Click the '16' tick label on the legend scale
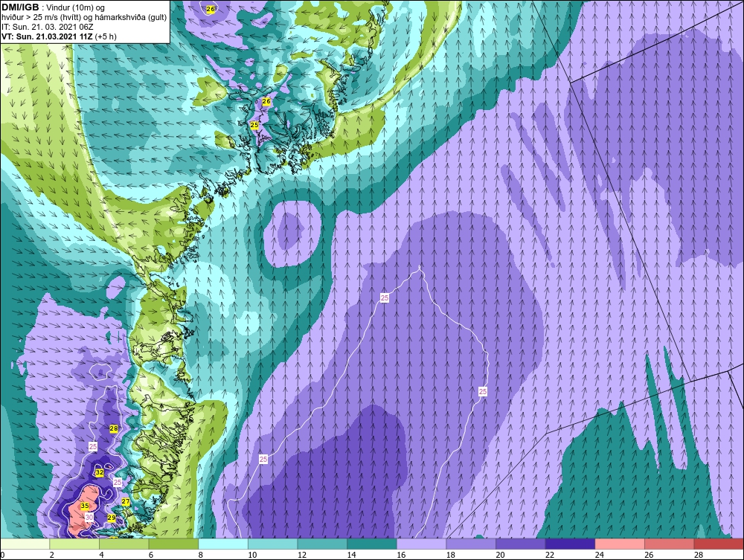 tap(401, 555)
